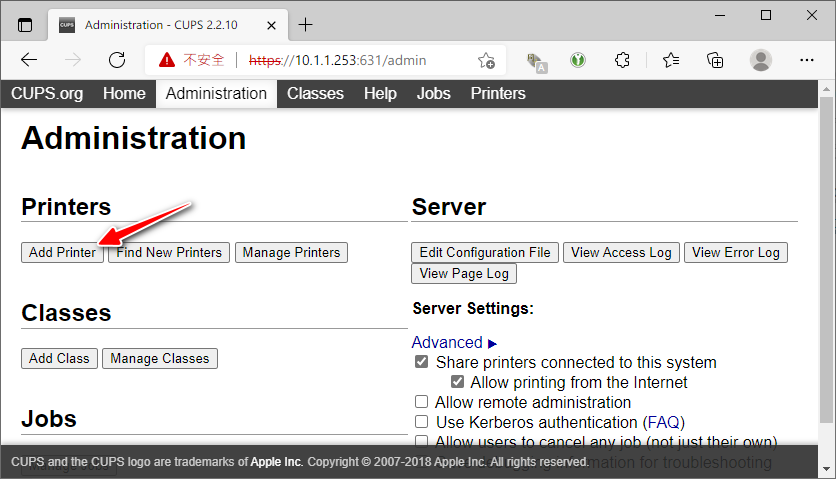Viewport: 836px width, 479px height.
Task: Open the user profile avatar icon
Action: [761, 60]
